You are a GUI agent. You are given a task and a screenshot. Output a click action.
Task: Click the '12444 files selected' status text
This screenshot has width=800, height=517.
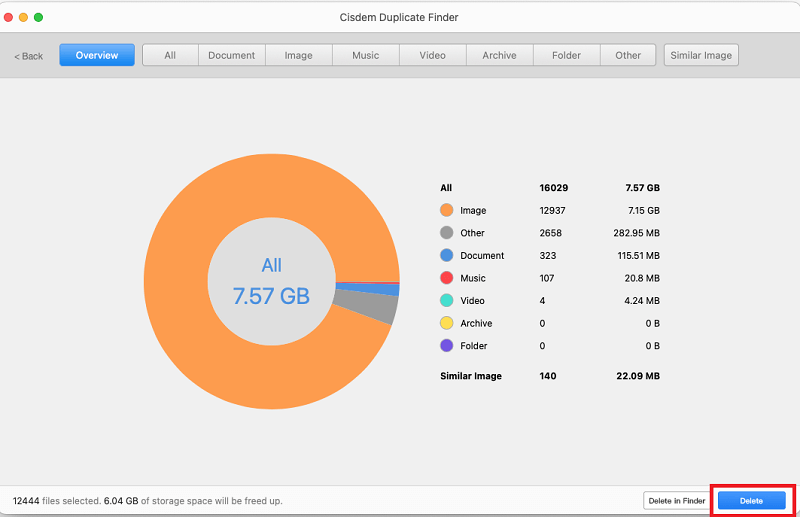pos(57,501)
